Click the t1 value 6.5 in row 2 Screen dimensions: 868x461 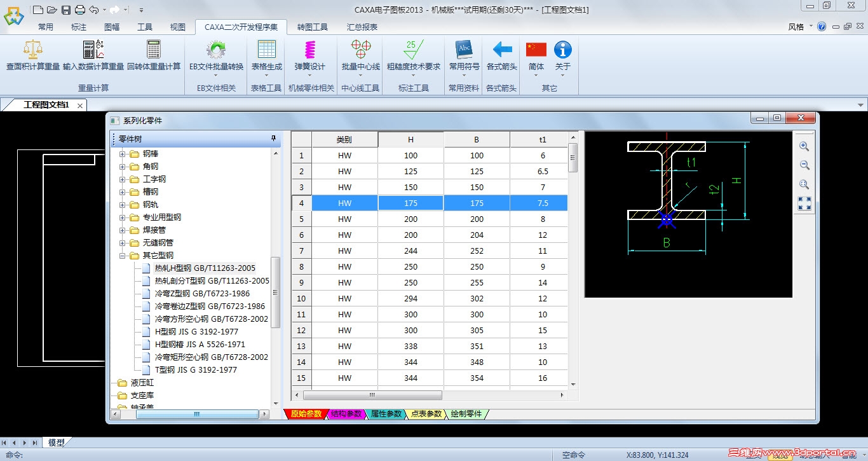(539, 172)
